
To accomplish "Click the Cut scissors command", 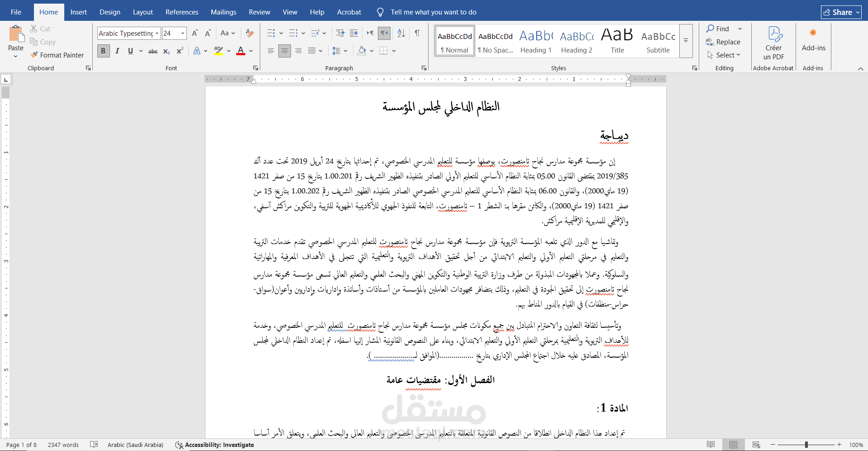I will click(40, 29).
